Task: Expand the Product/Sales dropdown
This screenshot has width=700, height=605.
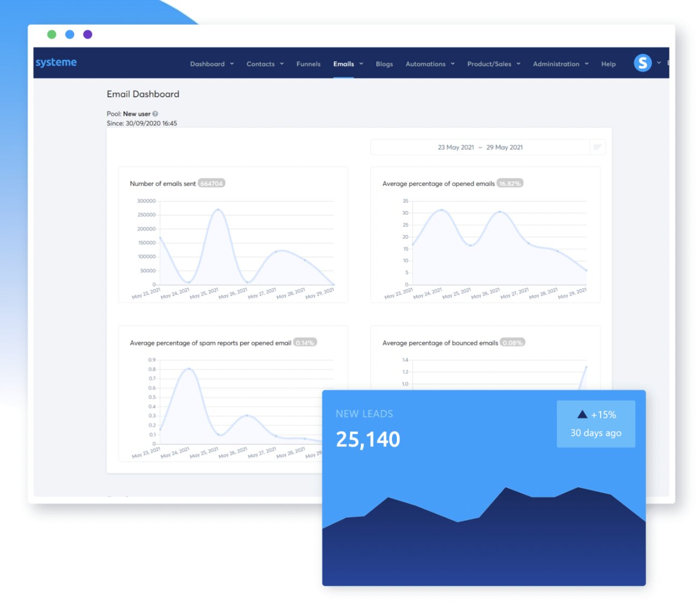Action: (x=493, y=63)
